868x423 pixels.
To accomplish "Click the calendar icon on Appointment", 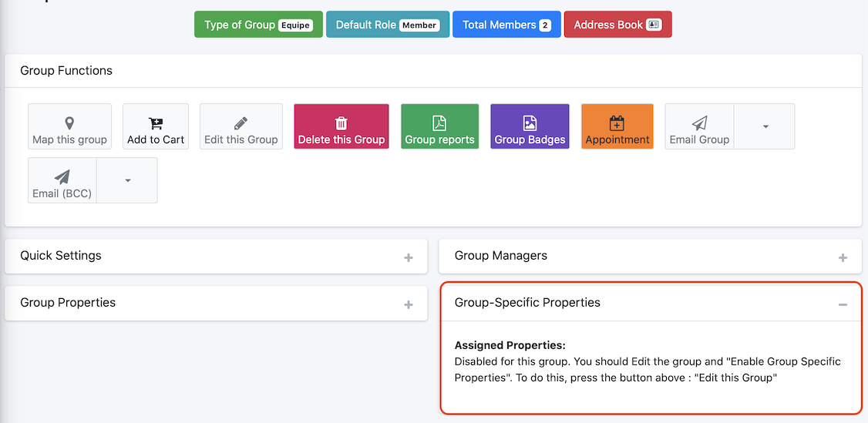I will point(617,123).
